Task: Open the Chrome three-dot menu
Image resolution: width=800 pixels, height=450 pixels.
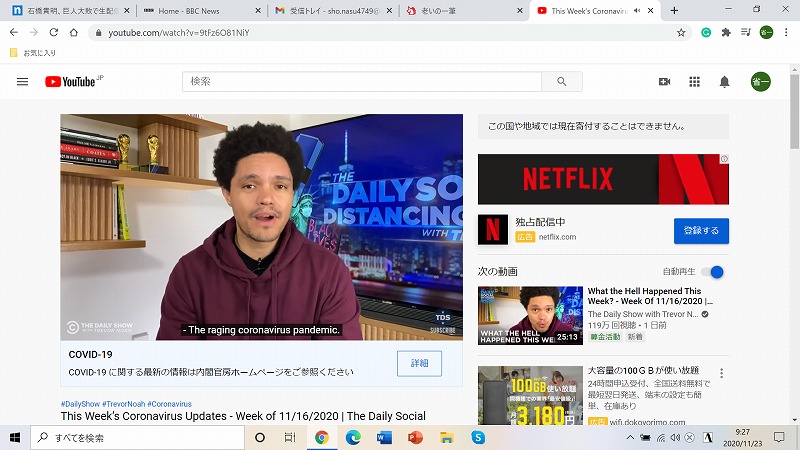Action: (x=786, y=33)
